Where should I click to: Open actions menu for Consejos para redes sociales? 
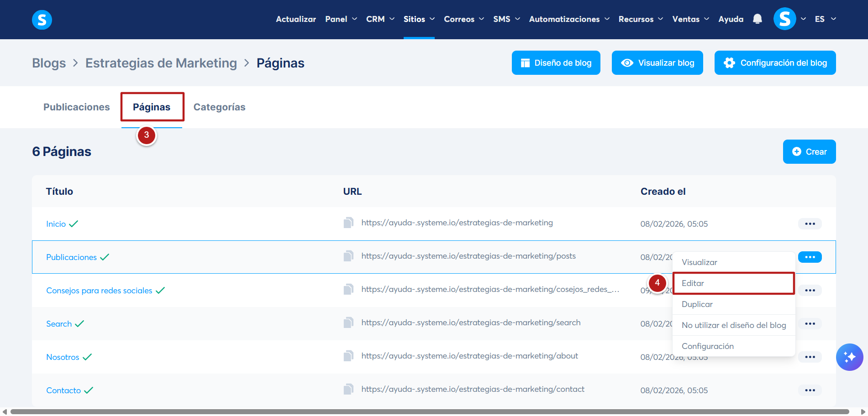pos(810,291)
